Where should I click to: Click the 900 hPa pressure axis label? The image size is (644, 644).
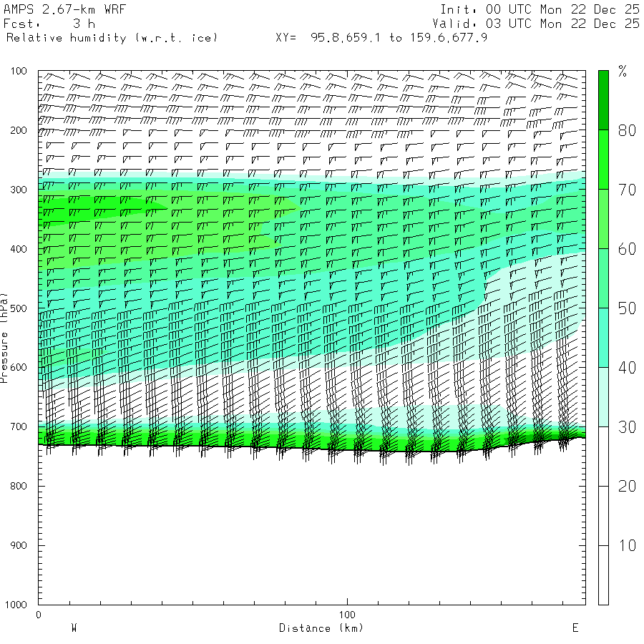coord(19,545)
